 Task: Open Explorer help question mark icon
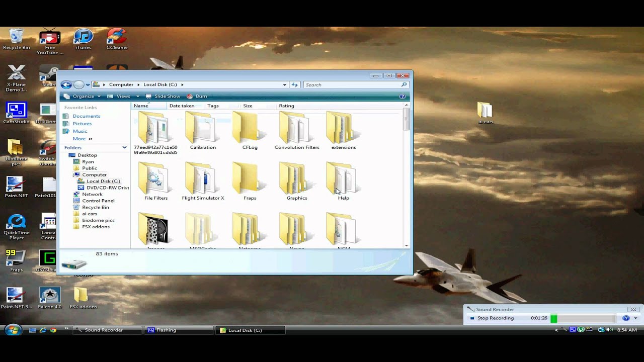402,96
